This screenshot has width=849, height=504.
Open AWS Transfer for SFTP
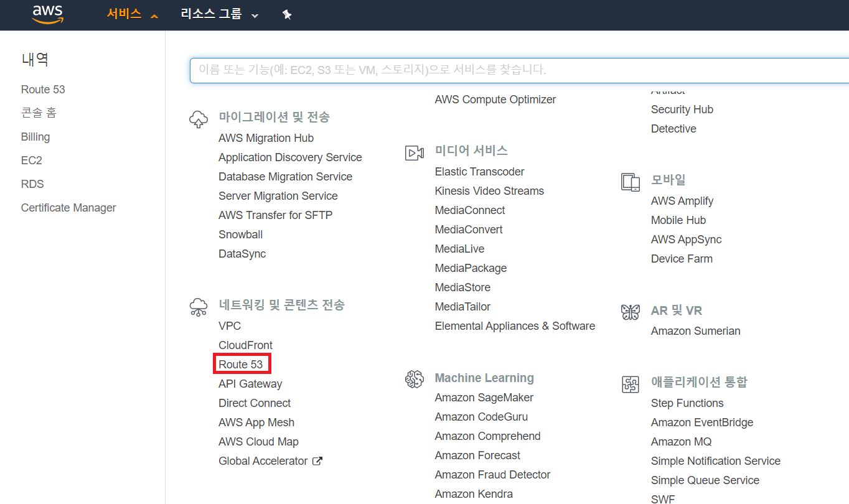[x=275, y=215]
